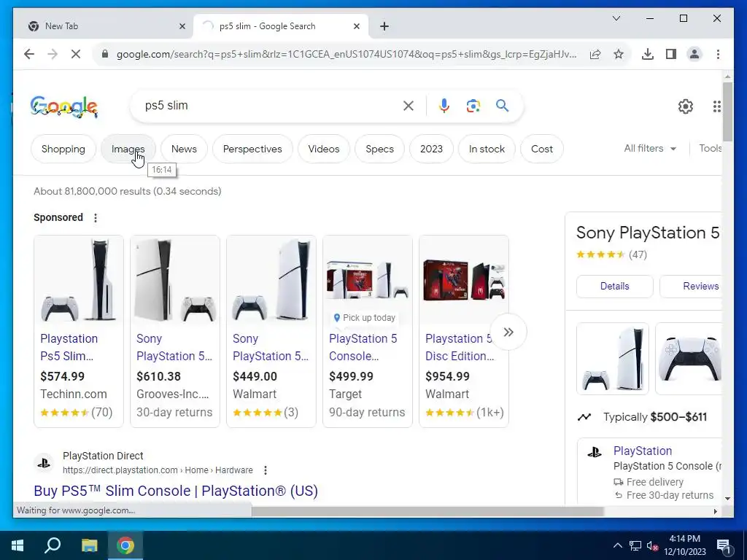This screenshot has height=560, width=747.
Task: Click the vertical page scrollbar
Action: click(x=727, y=112)
